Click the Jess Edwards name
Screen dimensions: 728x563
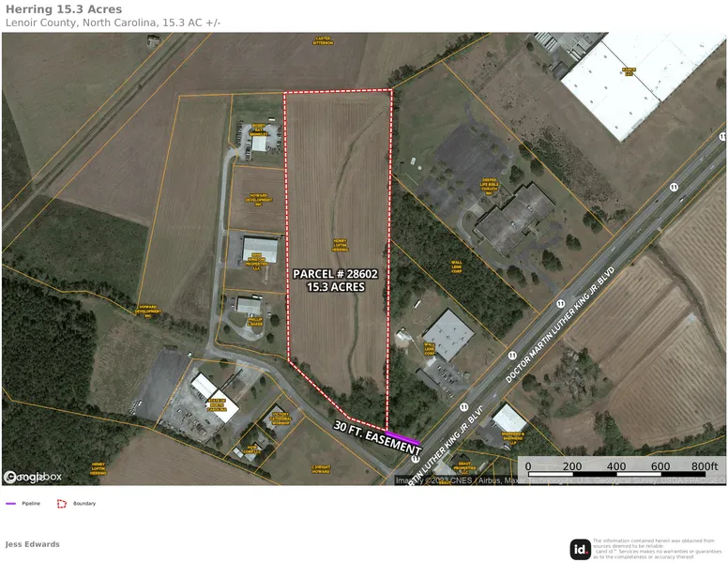33,544
